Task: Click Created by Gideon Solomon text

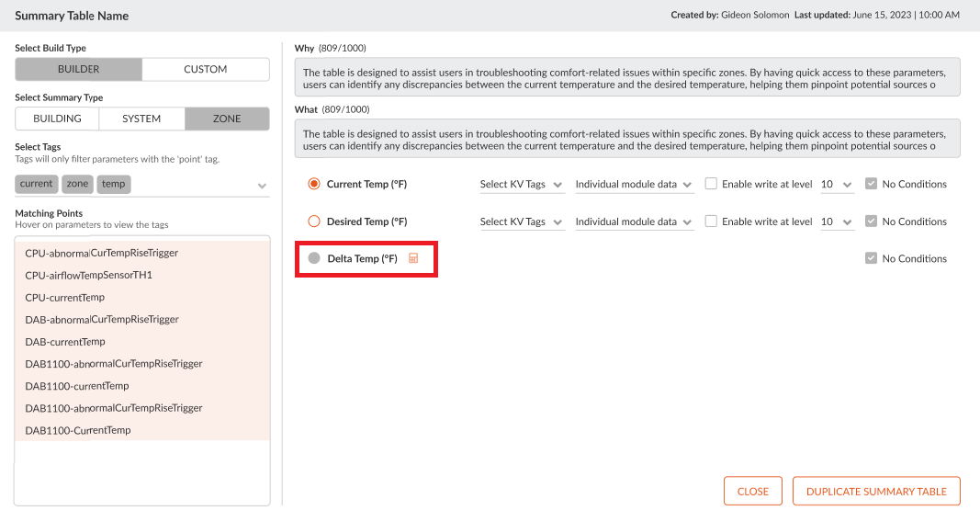Action: [730, 15]
